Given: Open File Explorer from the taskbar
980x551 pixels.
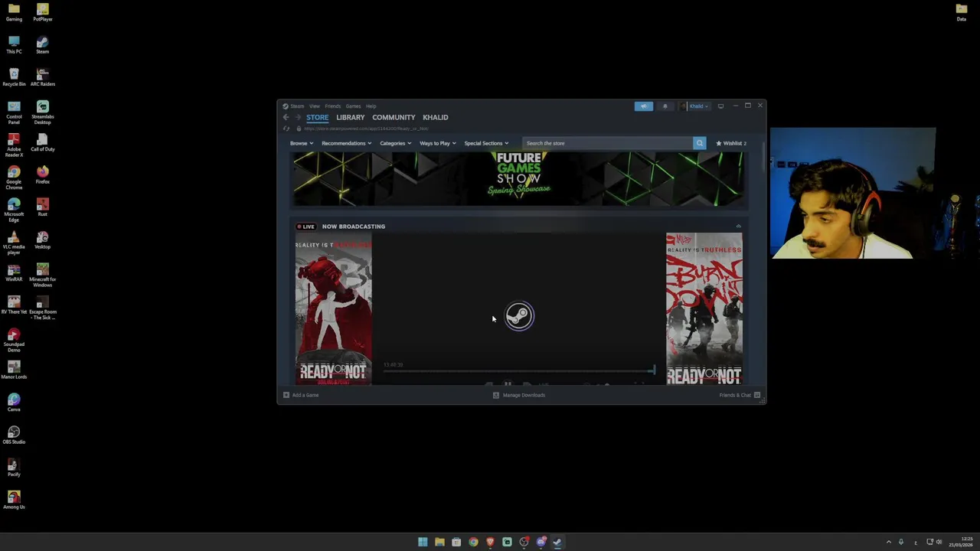Looking at the screenshot, I should (x=439, y=542).
